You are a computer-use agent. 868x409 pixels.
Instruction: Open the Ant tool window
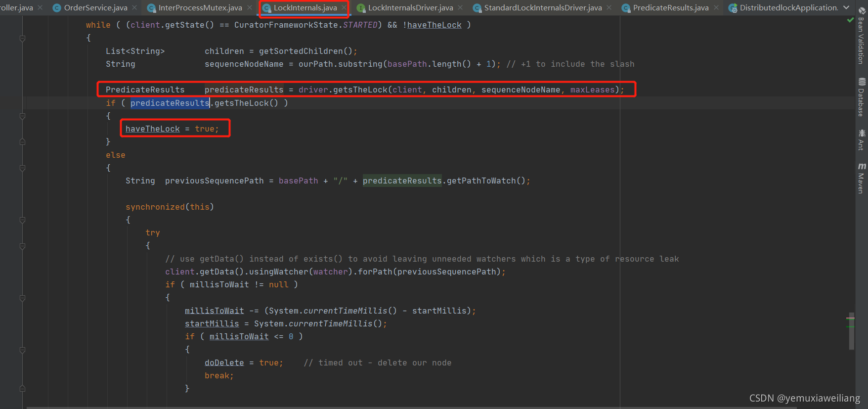click(862, 139)
